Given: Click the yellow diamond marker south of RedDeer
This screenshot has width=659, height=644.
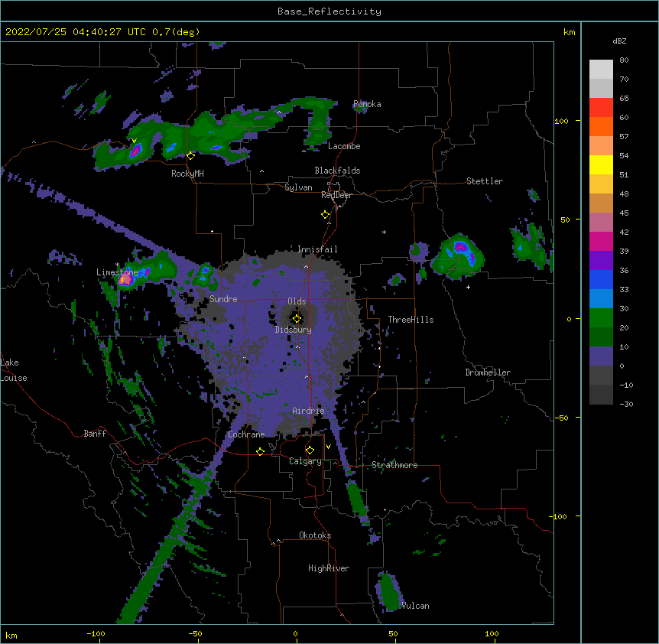Looking at the screenshot, I should 326,215.
